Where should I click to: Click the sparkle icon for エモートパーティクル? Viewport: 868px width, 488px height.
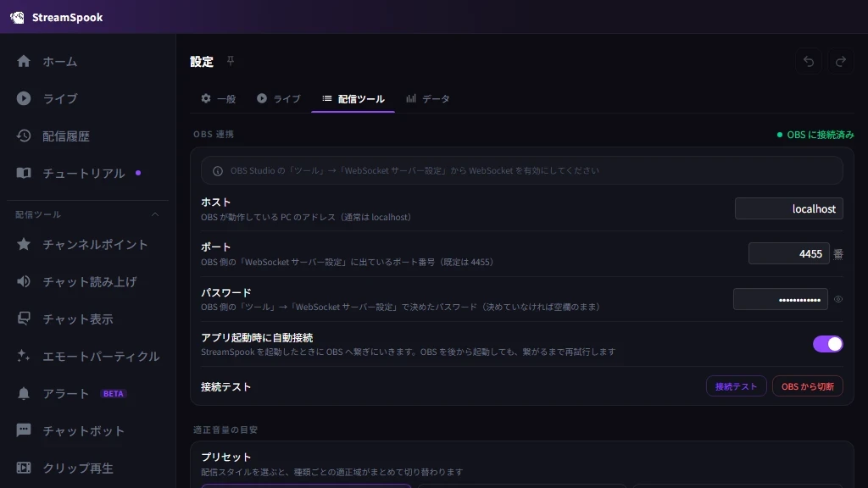(23, 356)
